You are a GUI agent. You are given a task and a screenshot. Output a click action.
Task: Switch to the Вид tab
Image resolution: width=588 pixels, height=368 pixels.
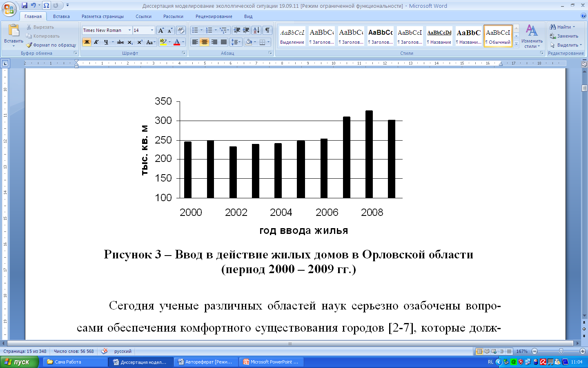pyautogui.click(x=248, y=16)
